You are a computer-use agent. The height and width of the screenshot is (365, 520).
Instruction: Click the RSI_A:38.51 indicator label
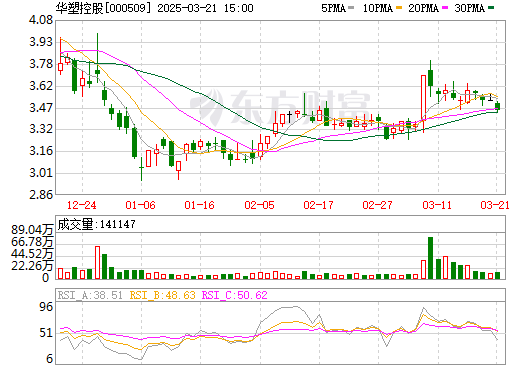pos(90,295)
